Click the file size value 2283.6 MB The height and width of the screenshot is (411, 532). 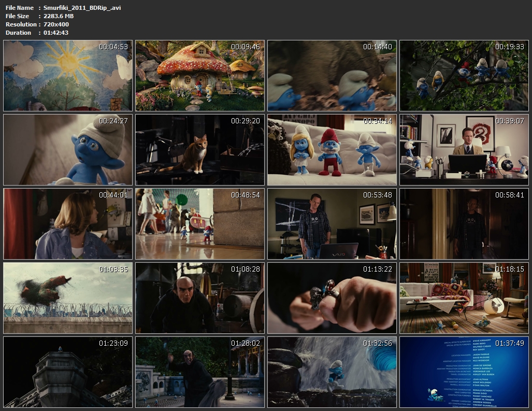pyautogui.click(x=59, y=16)
